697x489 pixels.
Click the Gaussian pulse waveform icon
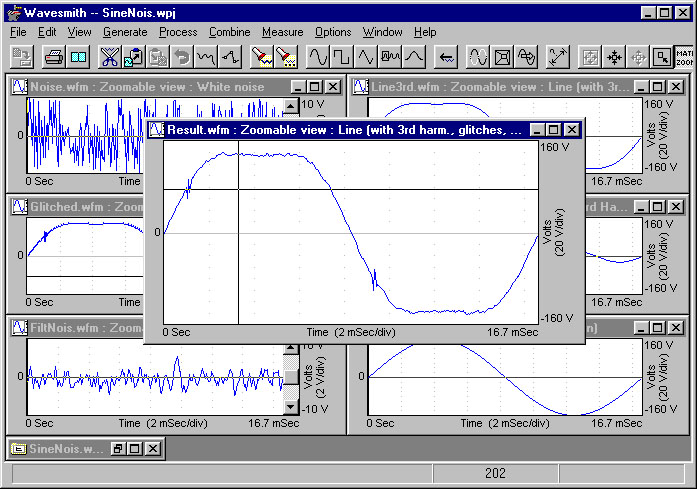(414, 57)
